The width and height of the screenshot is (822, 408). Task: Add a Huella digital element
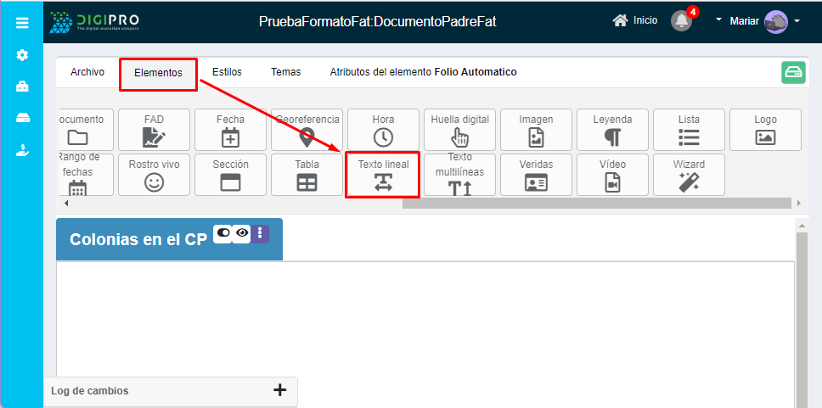459,130
